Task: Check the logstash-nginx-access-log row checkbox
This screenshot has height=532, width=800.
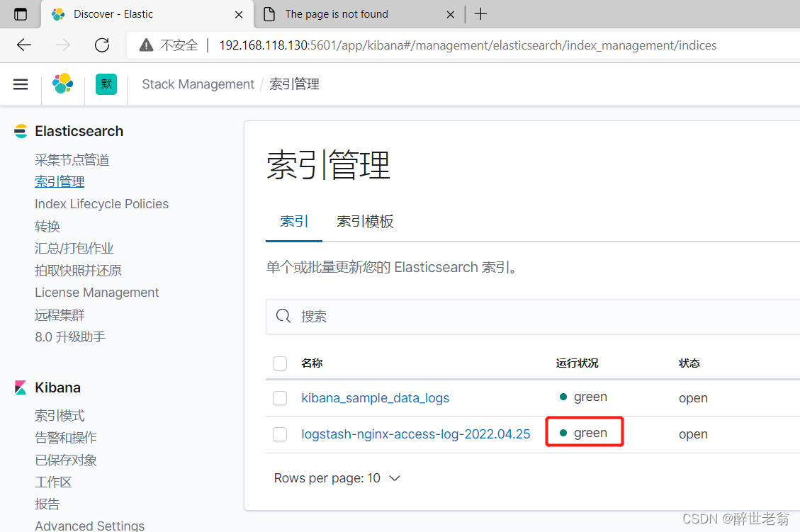Action: click(280, 434)
